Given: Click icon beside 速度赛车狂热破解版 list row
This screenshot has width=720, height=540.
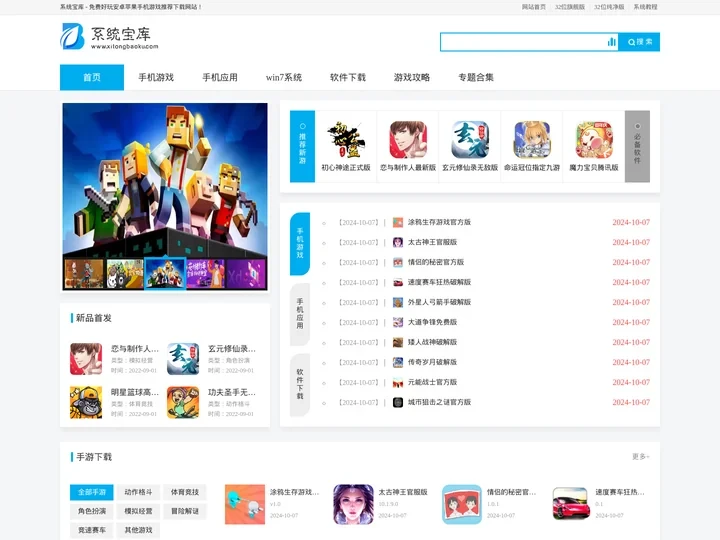Looking at the screenshot, I should (x=398, y=282).
